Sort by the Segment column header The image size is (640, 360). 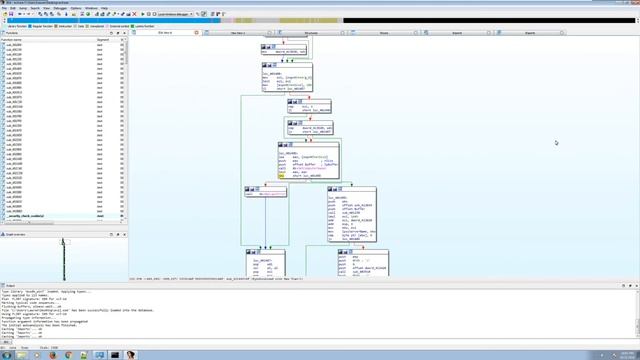(x=108, y=40)
